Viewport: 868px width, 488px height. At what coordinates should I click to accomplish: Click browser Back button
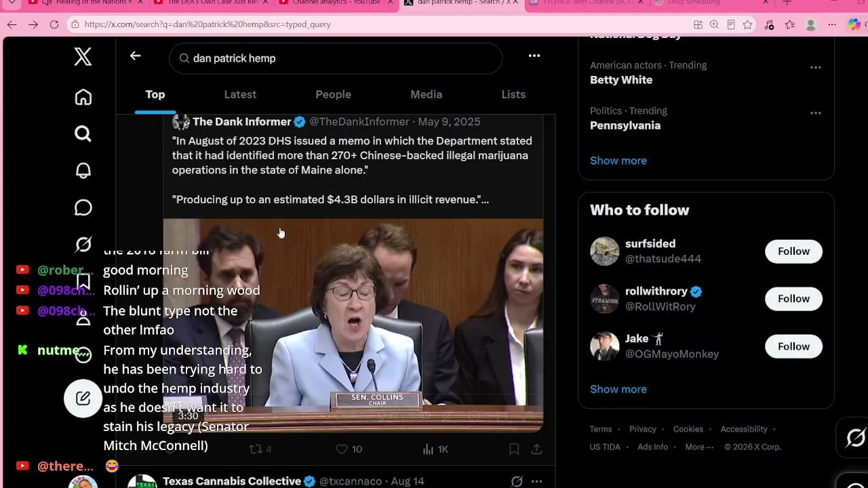12,24
